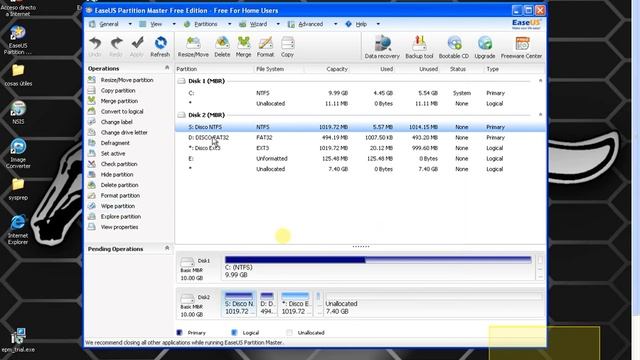The image size is (640, 360).
Task: Open the View menu
Action: pyautogui.click(x=156, y=24)
